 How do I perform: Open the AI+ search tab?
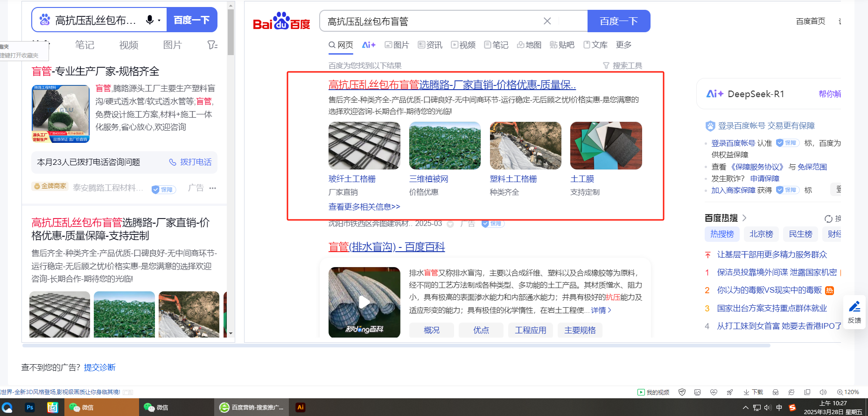click(369, 45)
